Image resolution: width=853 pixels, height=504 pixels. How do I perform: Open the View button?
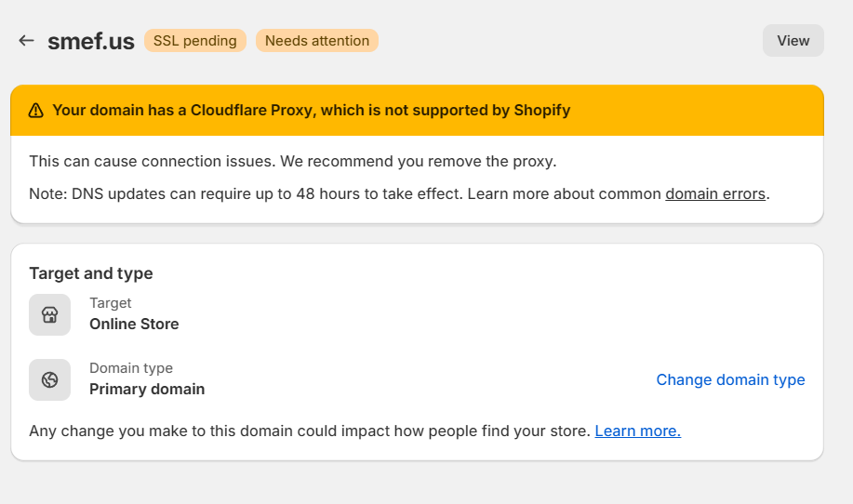pyautogui.click(x=793, y=41)
